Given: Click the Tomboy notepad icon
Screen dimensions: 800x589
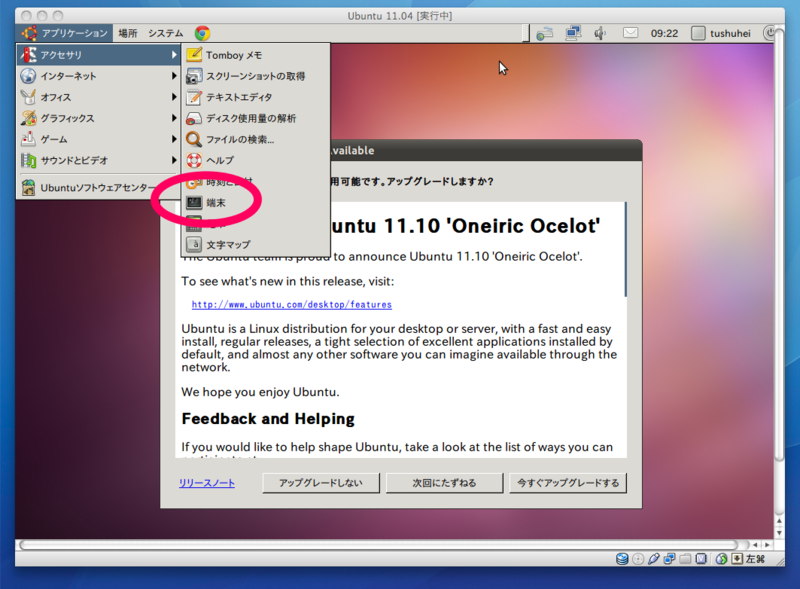Looking at the screenshot, I should [x=194, y=54].
